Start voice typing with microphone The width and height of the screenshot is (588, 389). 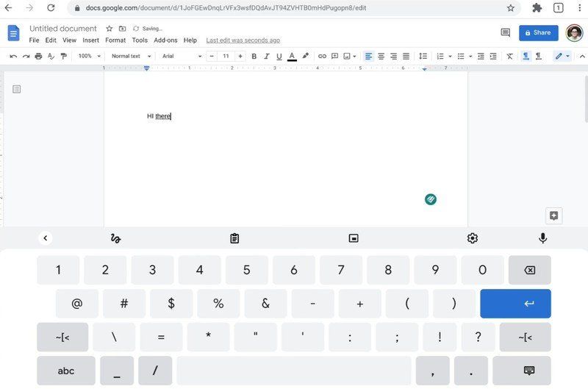tap(542, 238)
